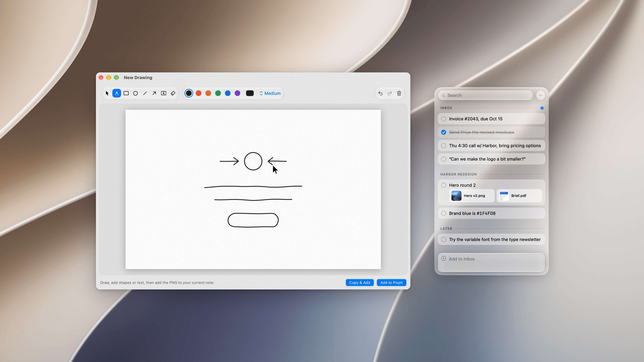Select the freehand pen tool
This screenshot has width=644, height=362.
tap(117, 94)
